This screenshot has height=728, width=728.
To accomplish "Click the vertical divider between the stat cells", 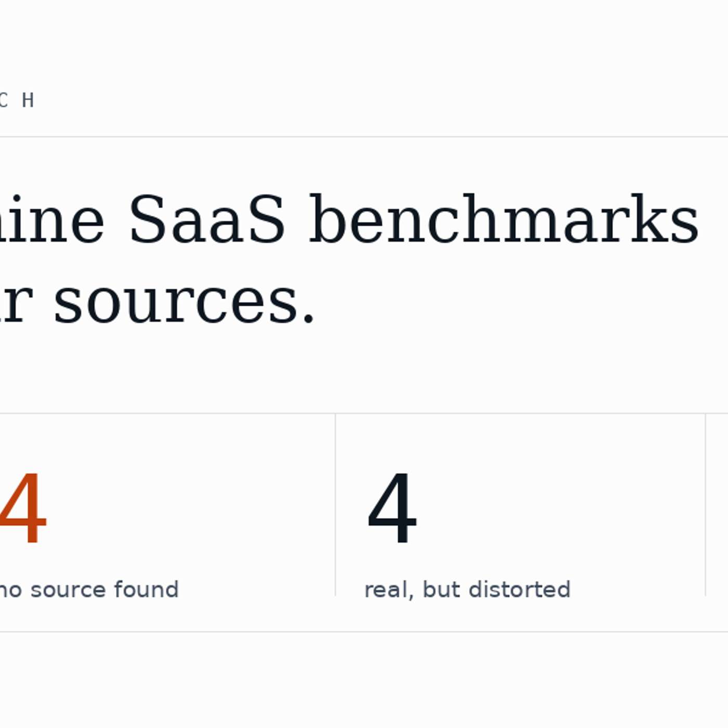I will coord(335,505).
